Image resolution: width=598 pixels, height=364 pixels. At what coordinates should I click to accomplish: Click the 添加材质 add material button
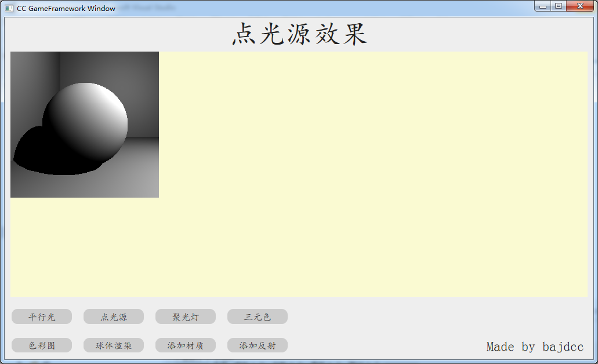tap(186, 345)
